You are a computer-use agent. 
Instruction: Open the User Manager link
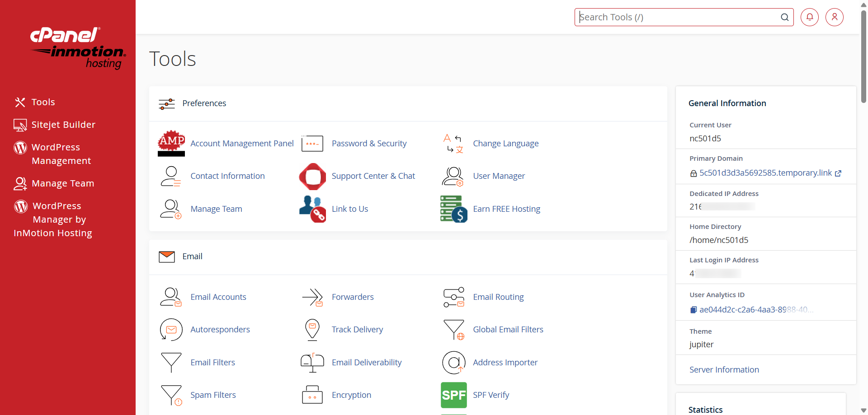(x=499, y=176)
